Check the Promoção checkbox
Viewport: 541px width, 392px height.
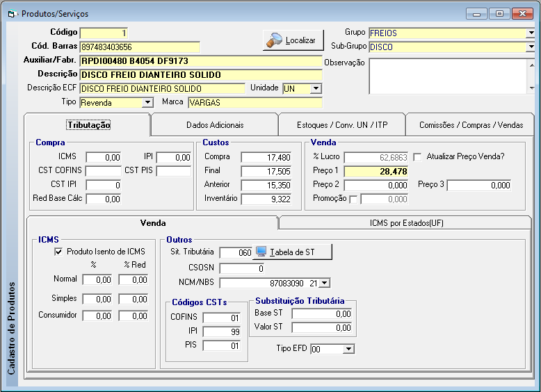(353, 199)
